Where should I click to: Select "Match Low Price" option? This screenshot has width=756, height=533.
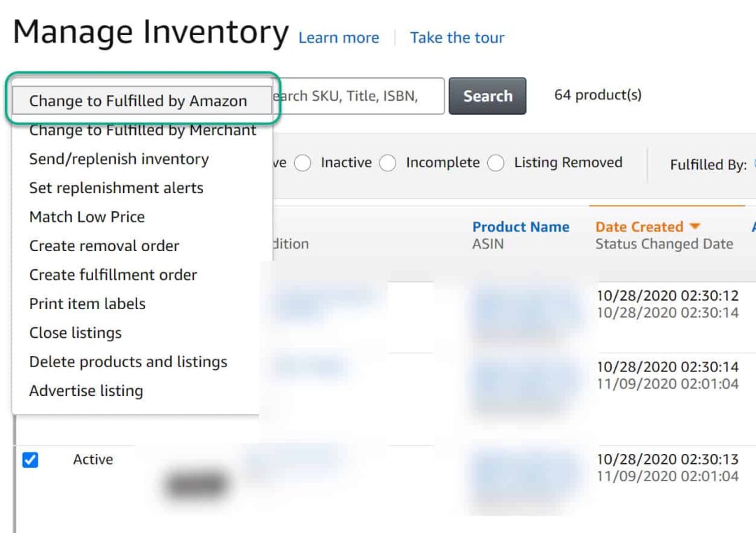pyautogui.click(x=87, y=217)
